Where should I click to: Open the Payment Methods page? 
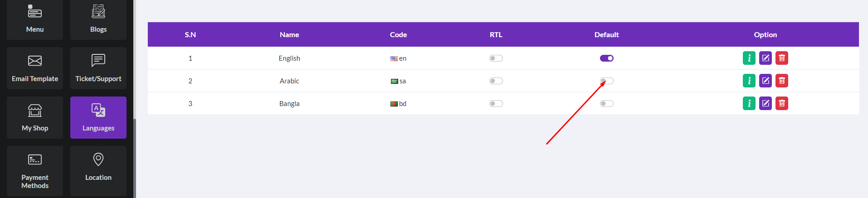coord(35,171)
